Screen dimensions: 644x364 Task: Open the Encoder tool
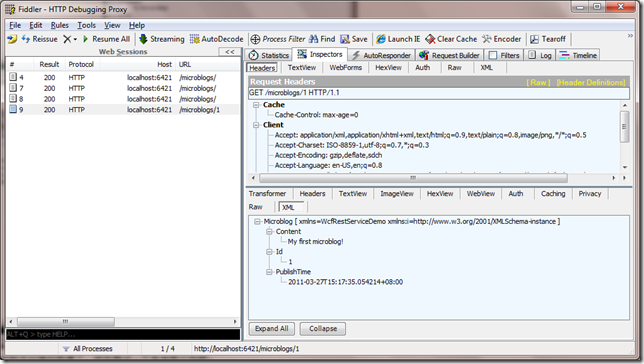click(x=501, y=39)
